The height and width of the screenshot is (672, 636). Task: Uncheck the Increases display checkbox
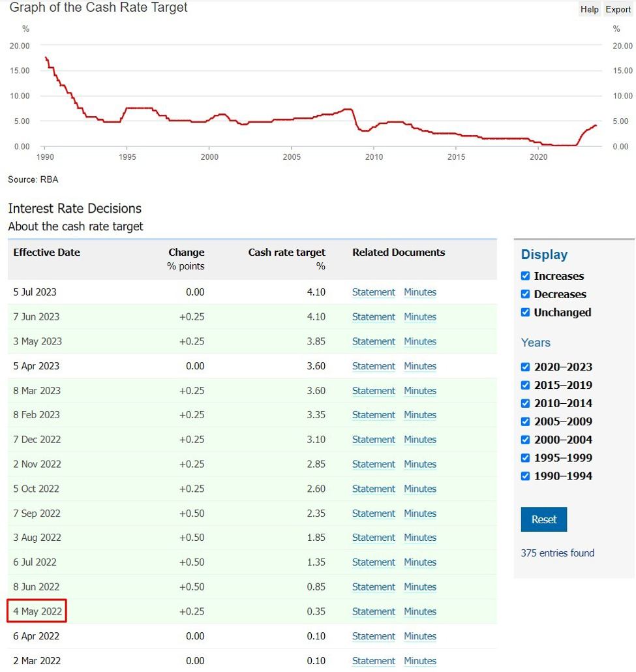tap(526, 276)
